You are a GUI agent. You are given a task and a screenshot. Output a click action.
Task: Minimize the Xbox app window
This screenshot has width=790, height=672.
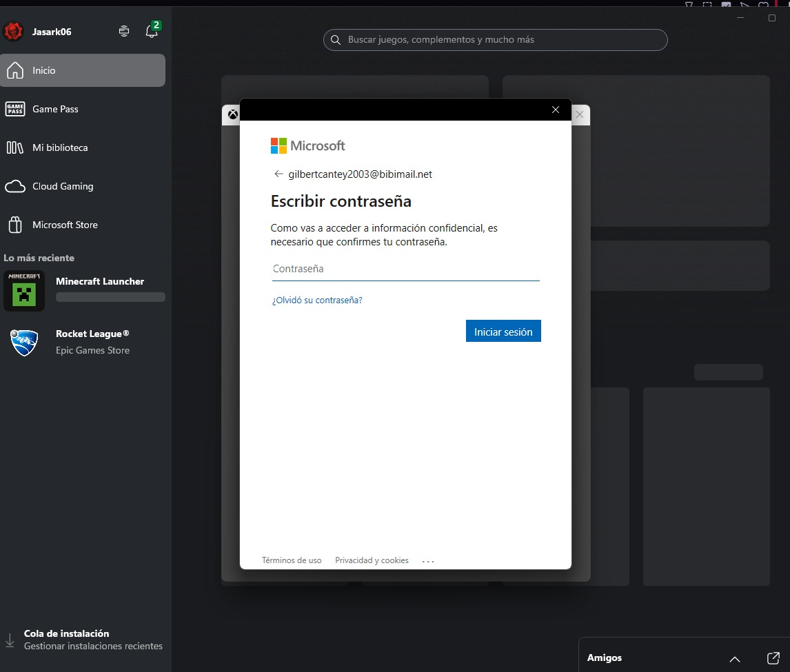click(740, 18)
